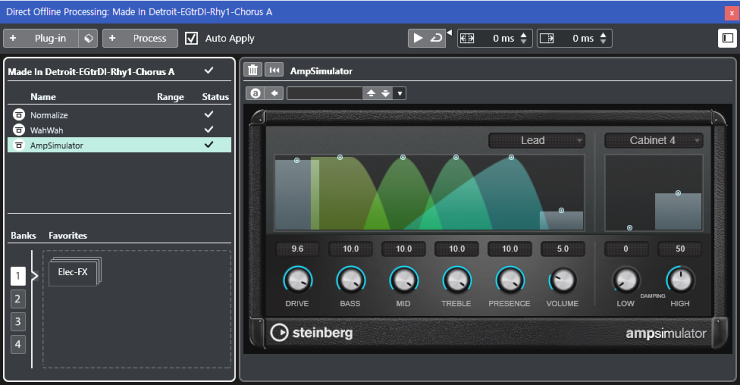This screenshot has height=385, width=740.
Task: Click the volume handle in the graph
Action: tap(561, 210)
